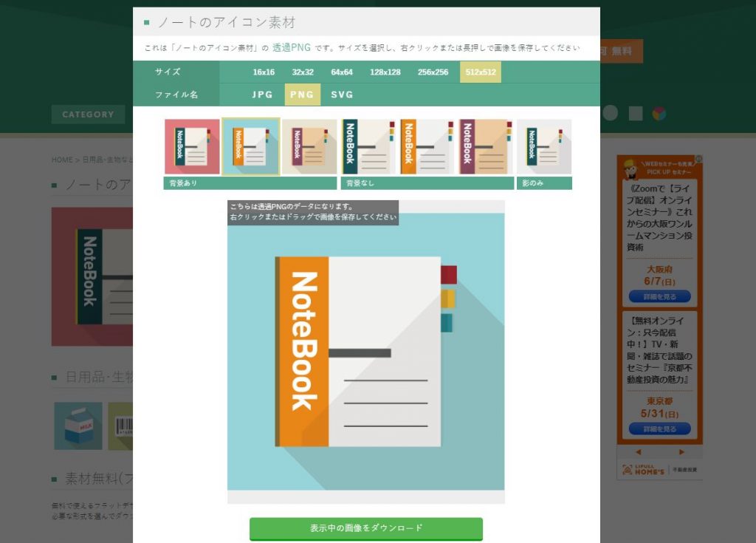Open the CATEGORY menu

tap(88, 115)
